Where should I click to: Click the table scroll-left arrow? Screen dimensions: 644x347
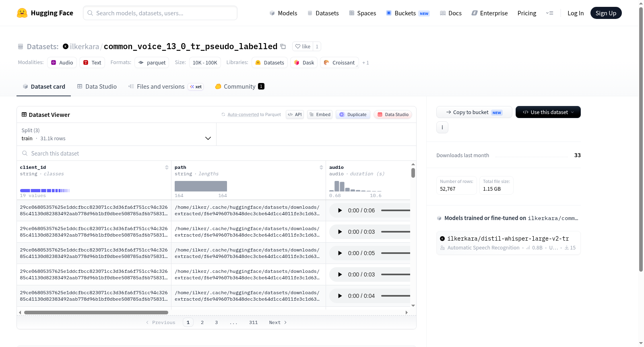pyautogui.click(x=20, y=312)
